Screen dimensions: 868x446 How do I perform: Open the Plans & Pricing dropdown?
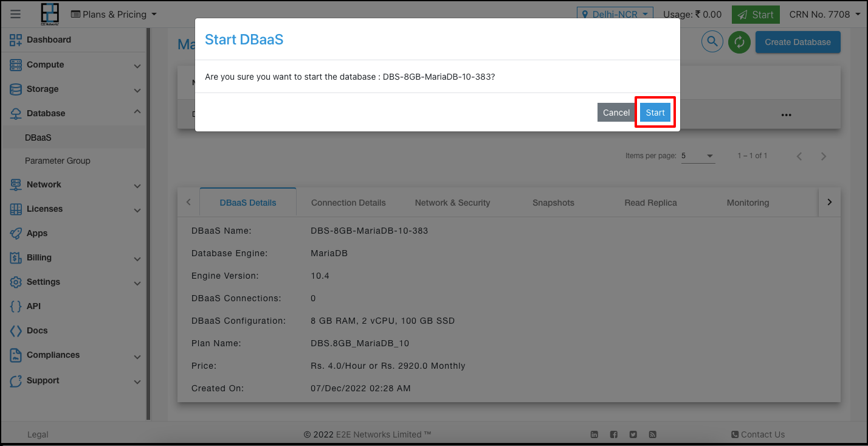(114, 14)
